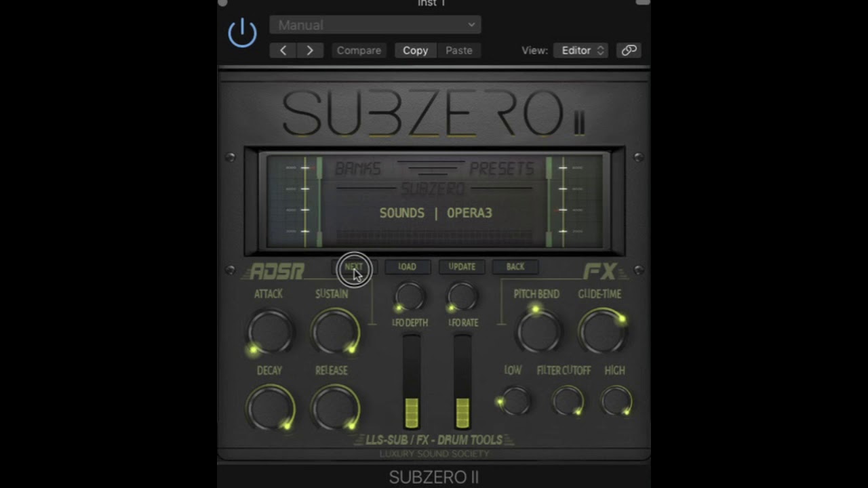The width and height of the screenshot is (868, 488).
Task: Click the UPDATE button
Action: point(462,267)
